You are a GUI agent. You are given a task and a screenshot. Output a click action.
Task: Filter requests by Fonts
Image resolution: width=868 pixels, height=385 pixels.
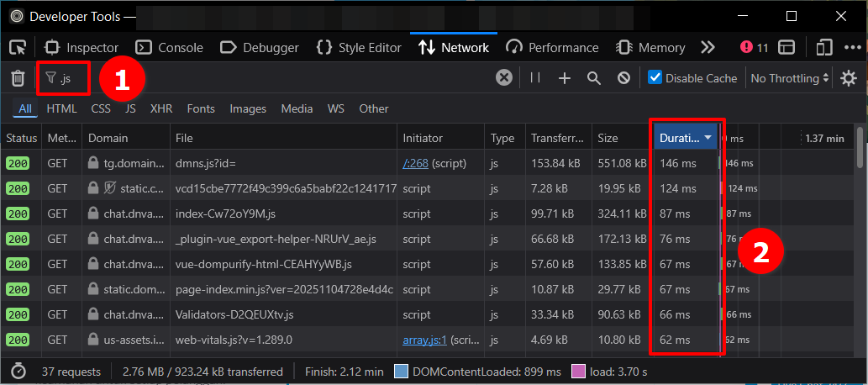(x=201, y=108)
